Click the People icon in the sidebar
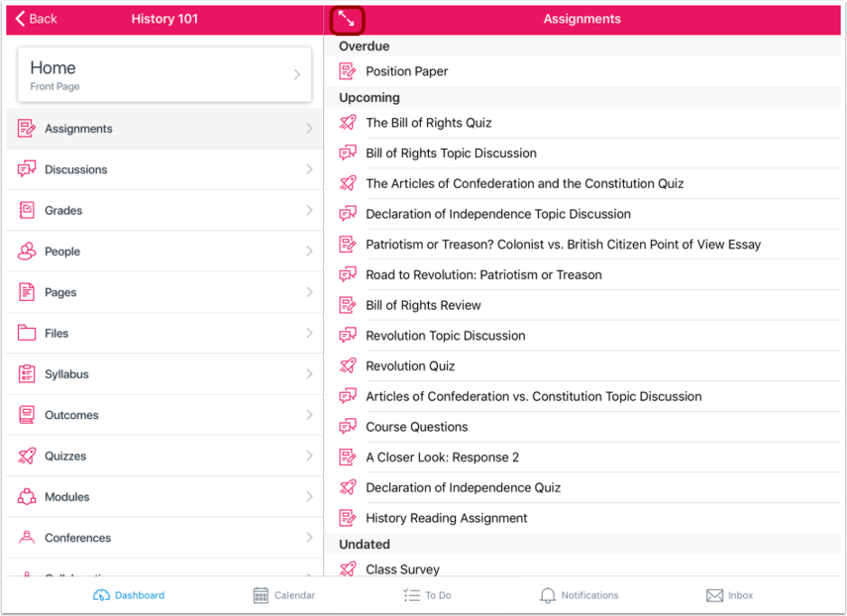Screen dimensions: 847x616 click(x=27, y=251)
